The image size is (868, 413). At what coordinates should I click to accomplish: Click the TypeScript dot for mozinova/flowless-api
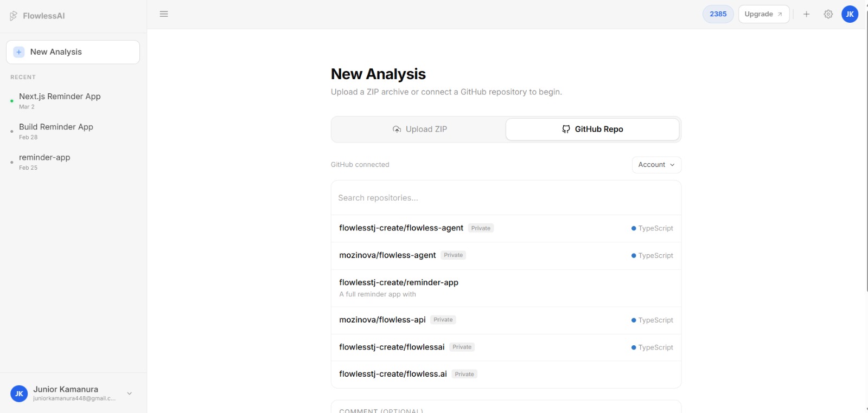point(634,320)
